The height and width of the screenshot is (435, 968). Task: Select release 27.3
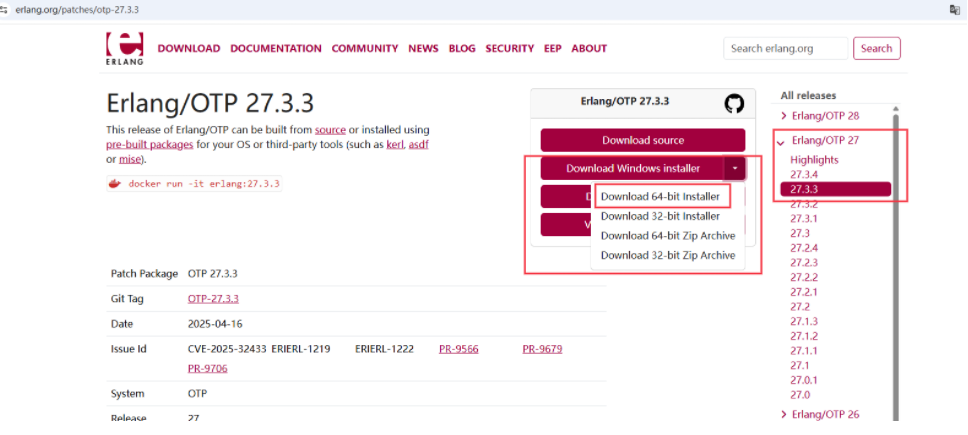800,233
